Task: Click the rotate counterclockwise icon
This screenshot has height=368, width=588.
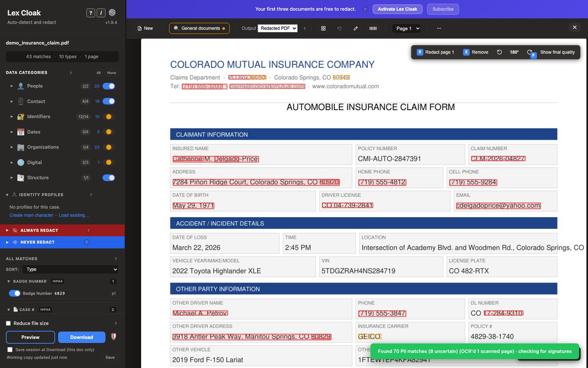Action: [499, 52]
